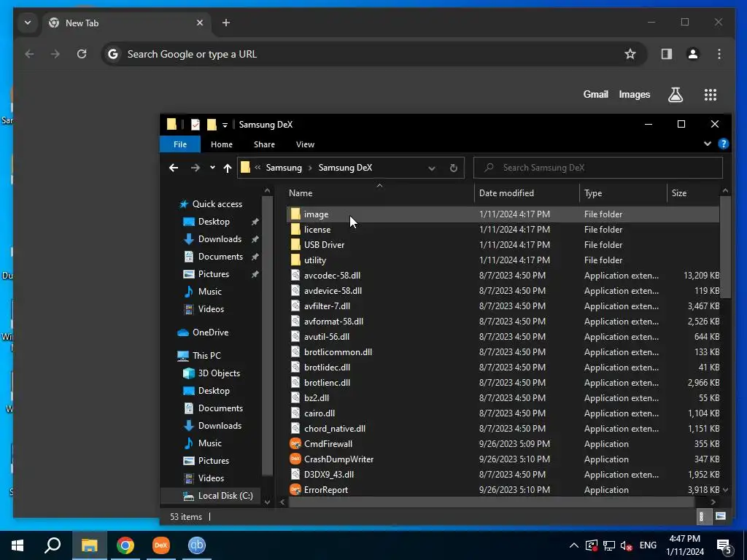The height and width of the screenshot is (560, 747).
Task: Open Chrome tab search dropdown
Action: coord(28,23)
